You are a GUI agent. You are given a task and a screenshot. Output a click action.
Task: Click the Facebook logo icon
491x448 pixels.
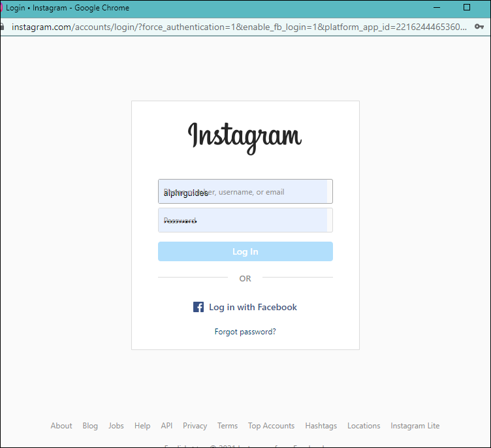198,307
